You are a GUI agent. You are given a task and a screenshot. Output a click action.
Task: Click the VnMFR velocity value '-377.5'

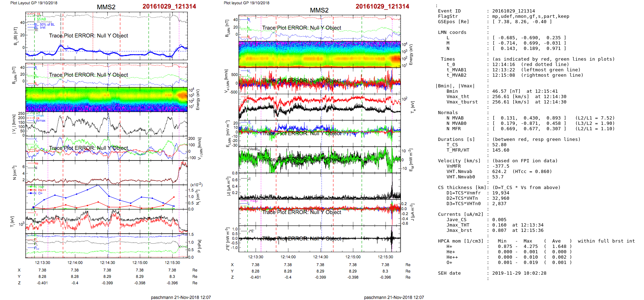[500, 166]
